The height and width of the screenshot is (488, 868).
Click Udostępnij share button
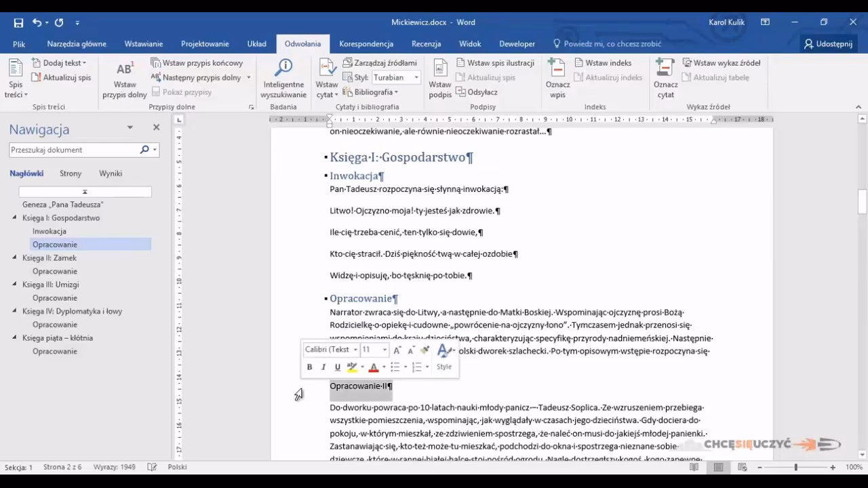tap(828, 44)
